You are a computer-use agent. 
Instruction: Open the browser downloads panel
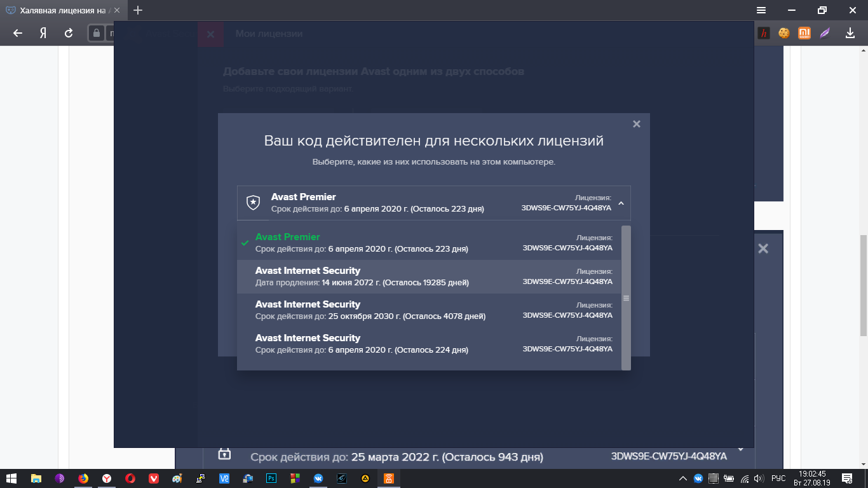pyautogui.click(x=850, y=33)
